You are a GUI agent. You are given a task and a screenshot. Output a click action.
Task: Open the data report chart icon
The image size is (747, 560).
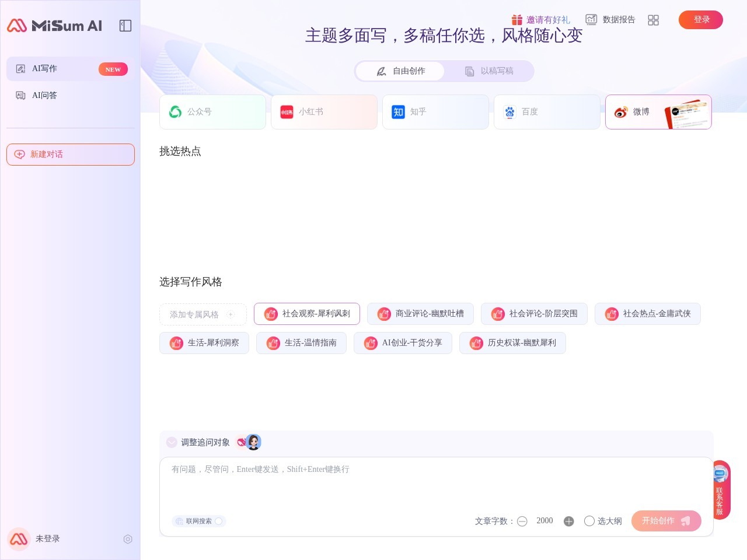click(x=591, y=19)
